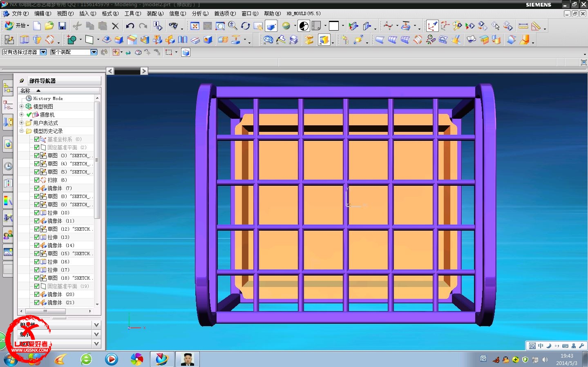Toggle the 基准坐标系 (0) checkbox

click(x=37, y=139)
